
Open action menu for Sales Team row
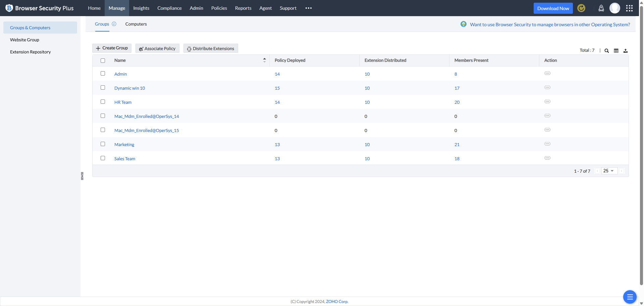click(x=547, y=158)
